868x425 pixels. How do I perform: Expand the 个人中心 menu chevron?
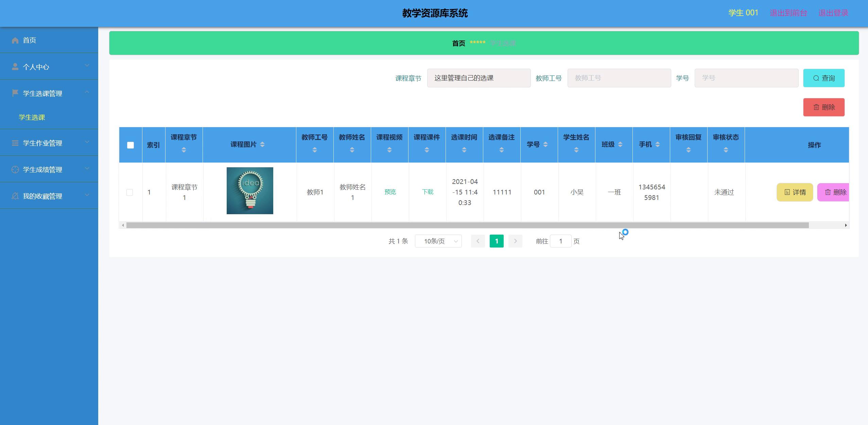(87, 65)
